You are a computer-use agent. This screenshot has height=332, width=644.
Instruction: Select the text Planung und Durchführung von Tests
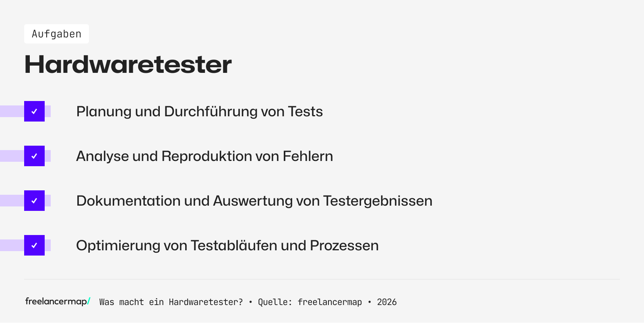point(199,111)
